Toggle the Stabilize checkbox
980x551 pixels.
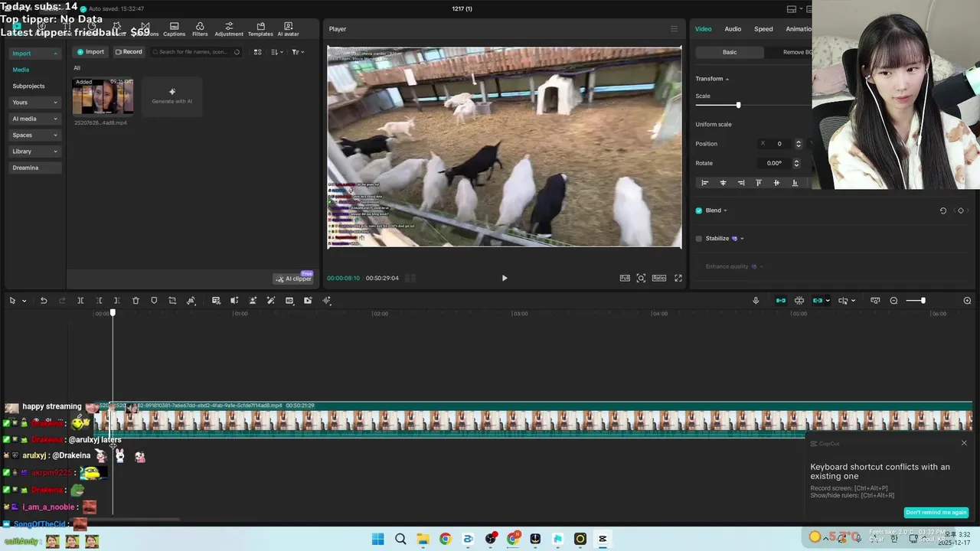pyautogui.click(x=698, y=239)
